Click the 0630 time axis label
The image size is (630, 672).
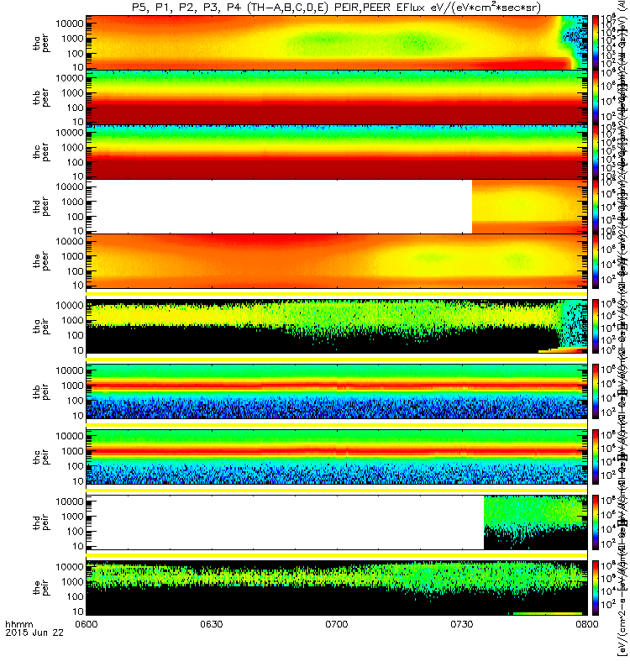pos(212,624)
